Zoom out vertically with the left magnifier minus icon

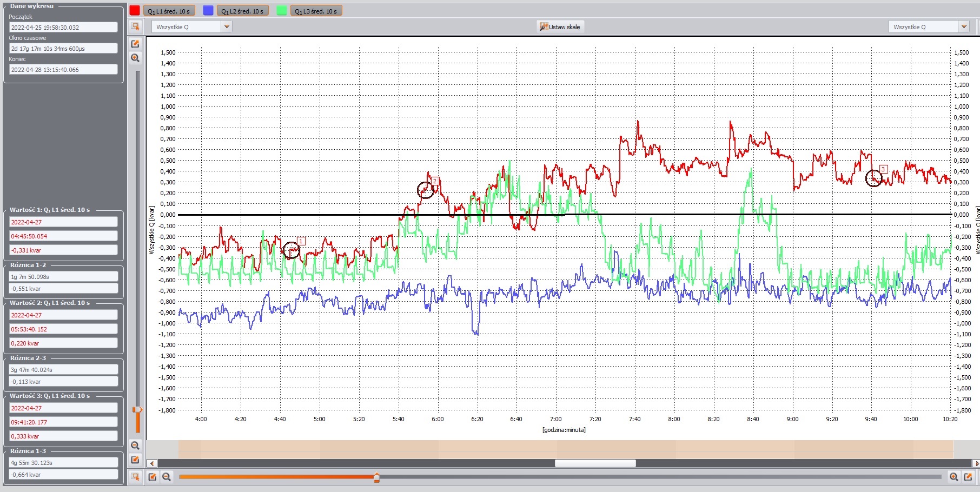coord(135,446)
